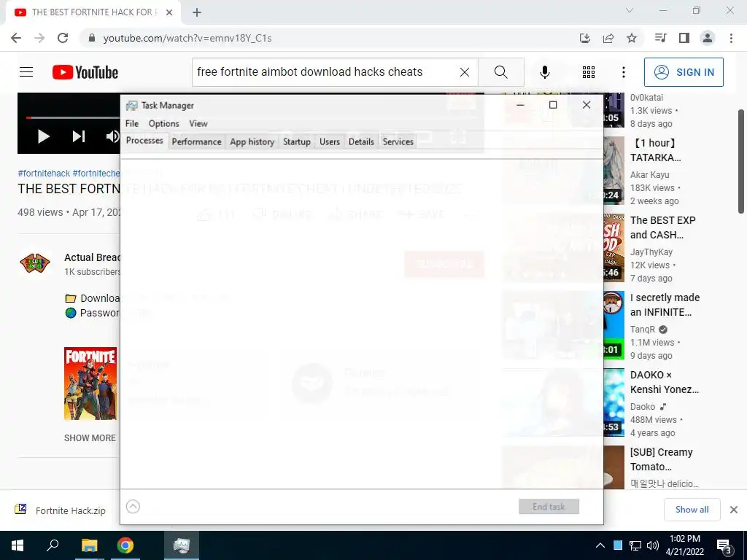Screen dimensions: 747x560
Task: Click the Actual Bread channel avatar
Action: 35,263
